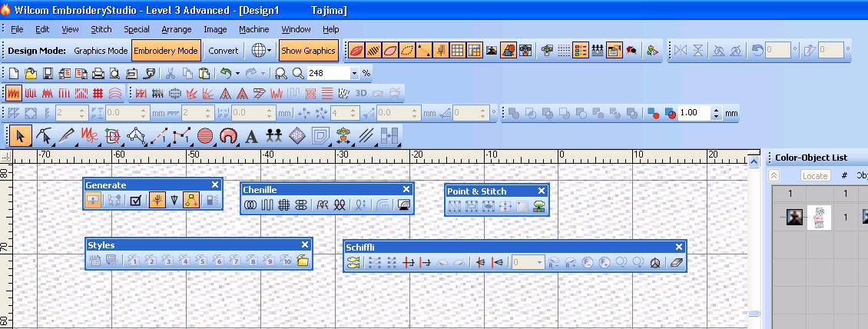Image resolution: width=868 pixels, height=329 pixels.
Task: Open the Machine menu
Action: (254, 29)
